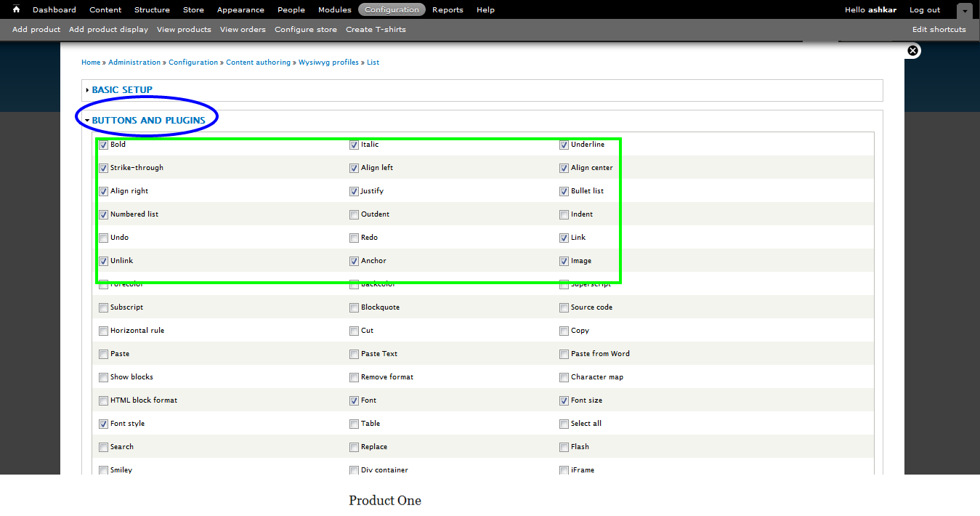Disable the Font size checkbox
The width and height of the screenshot is (980, 516).
tap(564, 400)
